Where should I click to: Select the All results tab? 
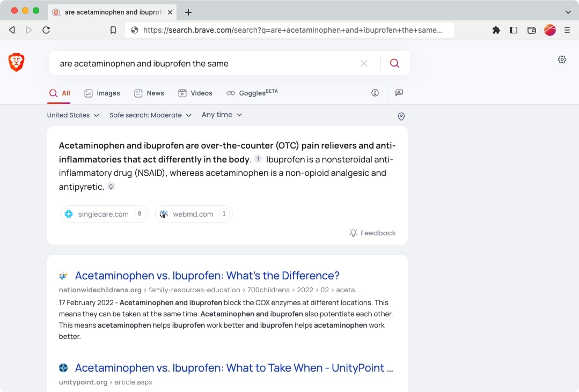60,93
